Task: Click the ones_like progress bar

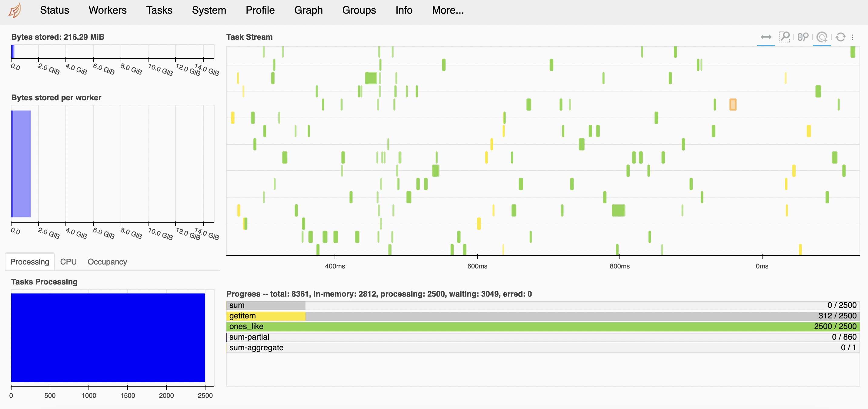Action: point(542,327)
